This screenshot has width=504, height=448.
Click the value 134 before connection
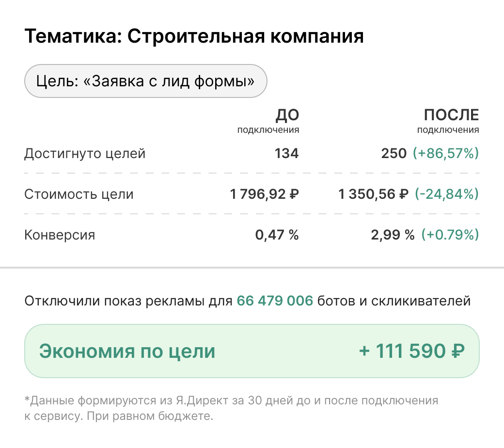click(286, 154)
